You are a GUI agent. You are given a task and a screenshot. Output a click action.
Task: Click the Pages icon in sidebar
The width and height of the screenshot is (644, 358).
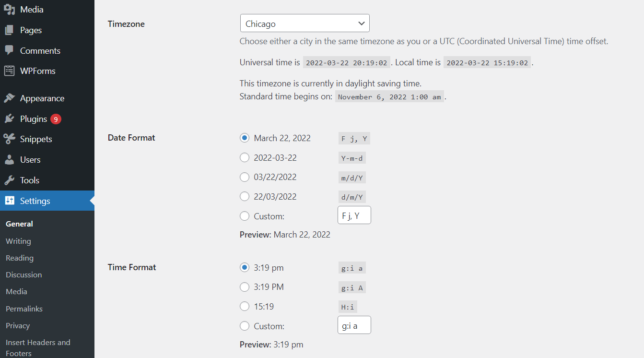point(10,30)
